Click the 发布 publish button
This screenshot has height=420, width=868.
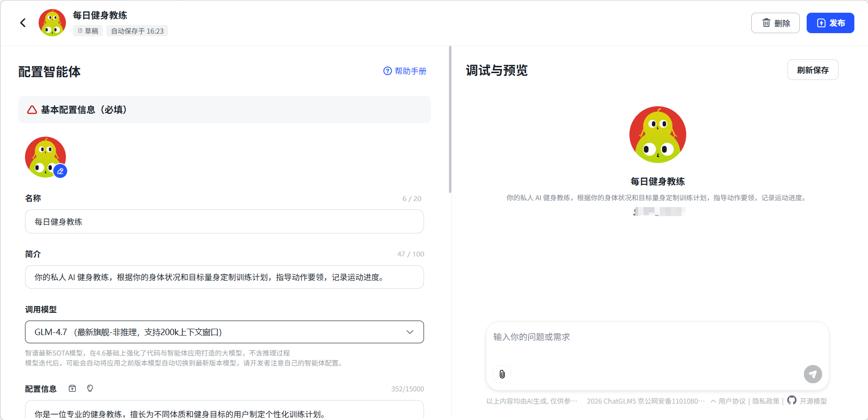[x=830, y=23]
